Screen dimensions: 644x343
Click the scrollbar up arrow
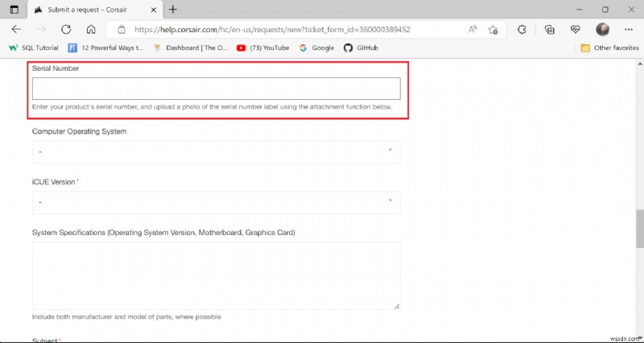(640, 64)
